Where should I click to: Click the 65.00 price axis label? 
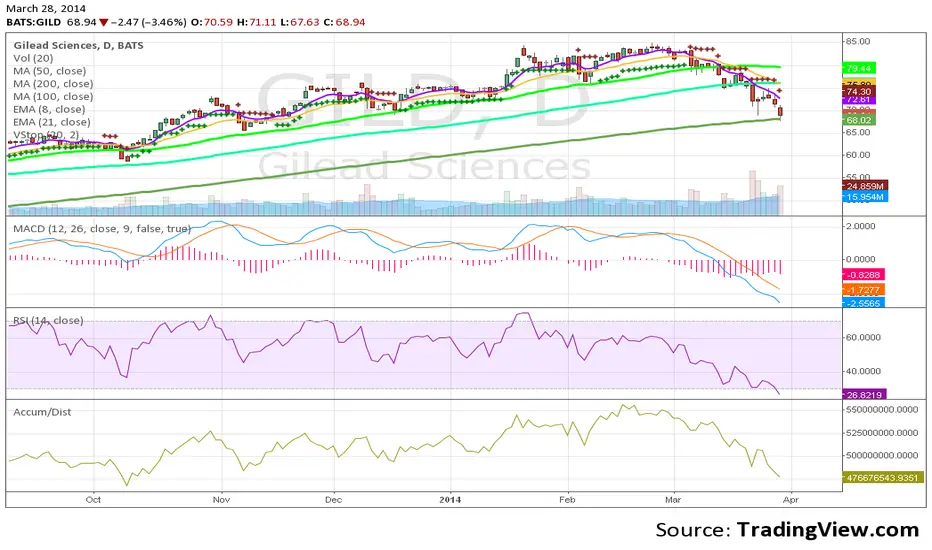[x=858, y=132]
